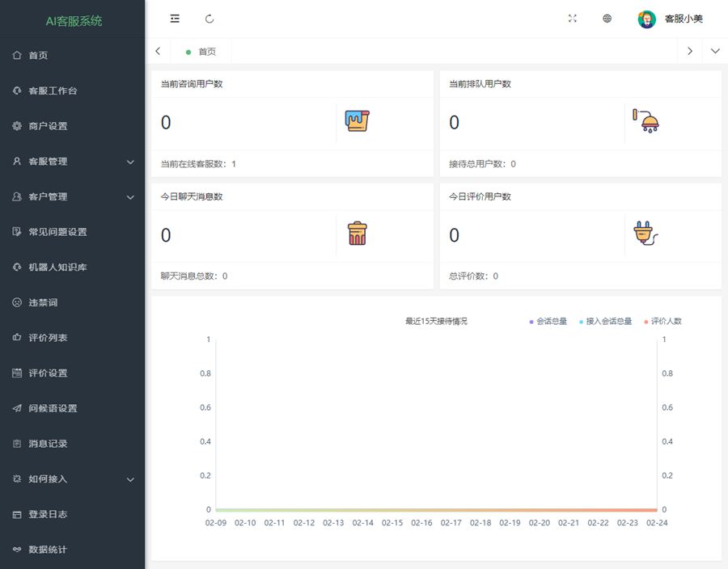The height and width of the screenshot is (569, 728).
Task: Toggle 会话总量 series in chart legend
Action: [x=548, y=321]
